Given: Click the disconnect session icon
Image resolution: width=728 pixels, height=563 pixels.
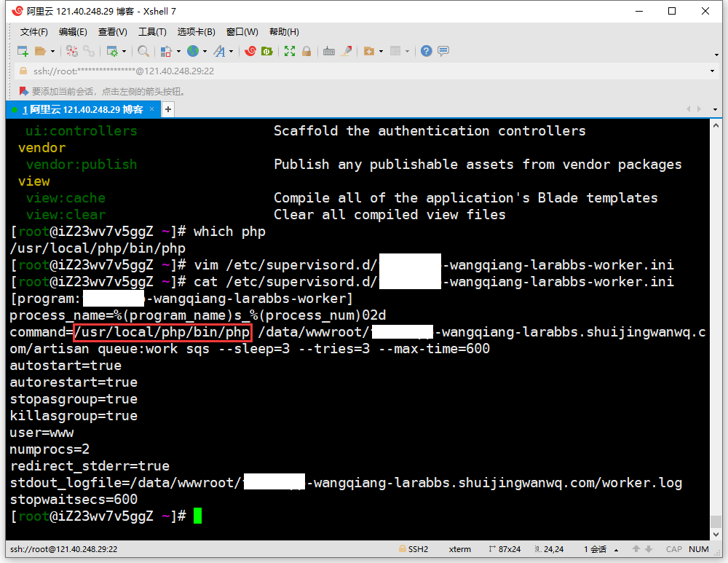Looking at the screenshot, I should point(89,51).
